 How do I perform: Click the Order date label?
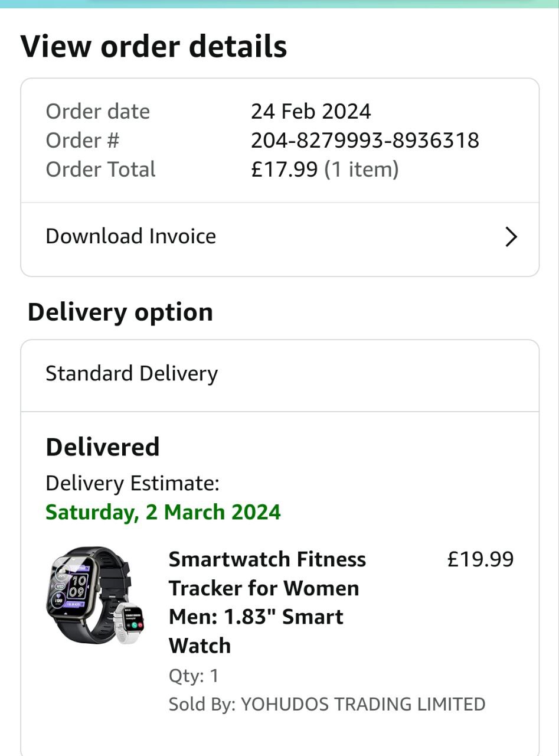pos(98,112)
